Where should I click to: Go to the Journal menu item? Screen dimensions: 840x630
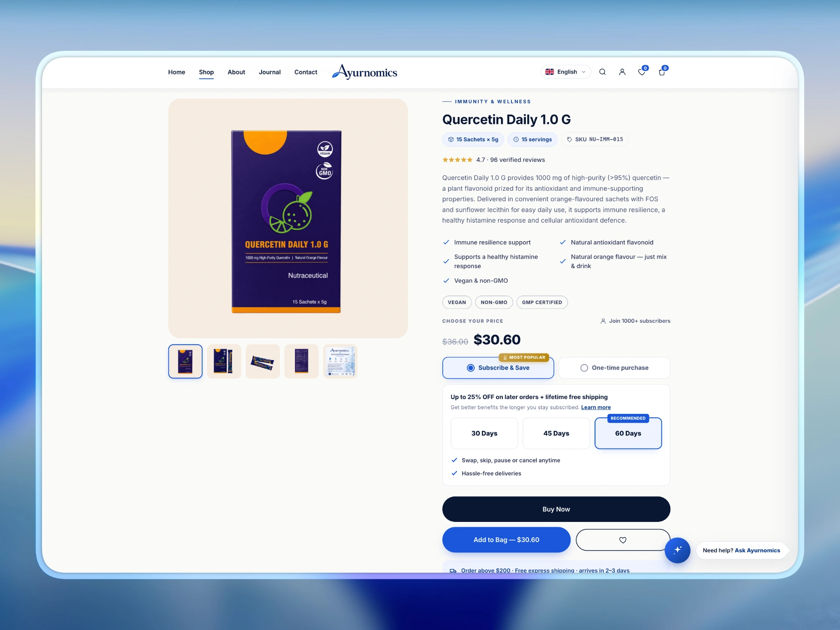269,72
